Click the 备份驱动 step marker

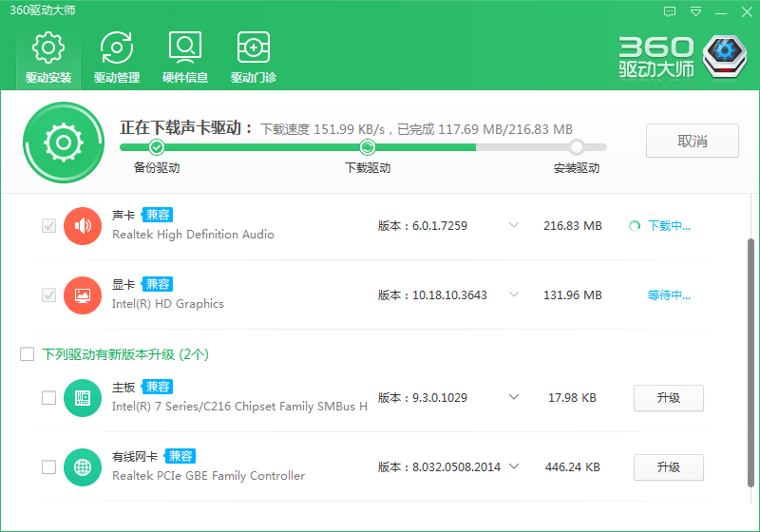156,147
